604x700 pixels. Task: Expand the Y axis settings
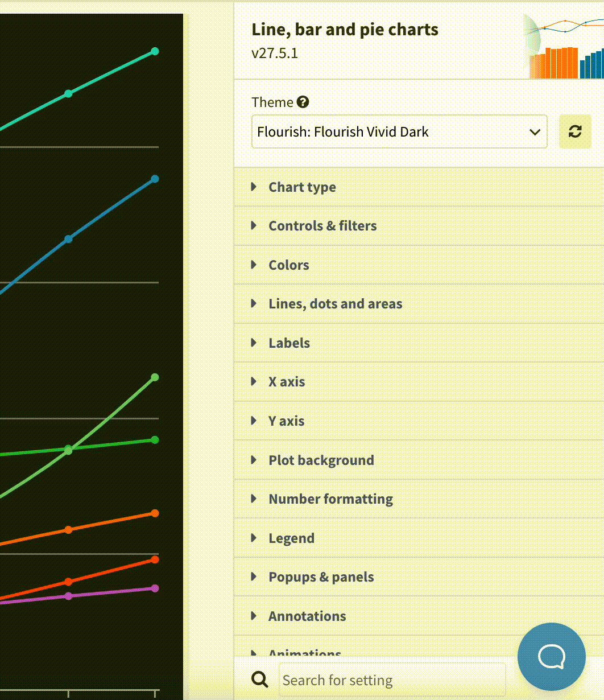(286, 421)
